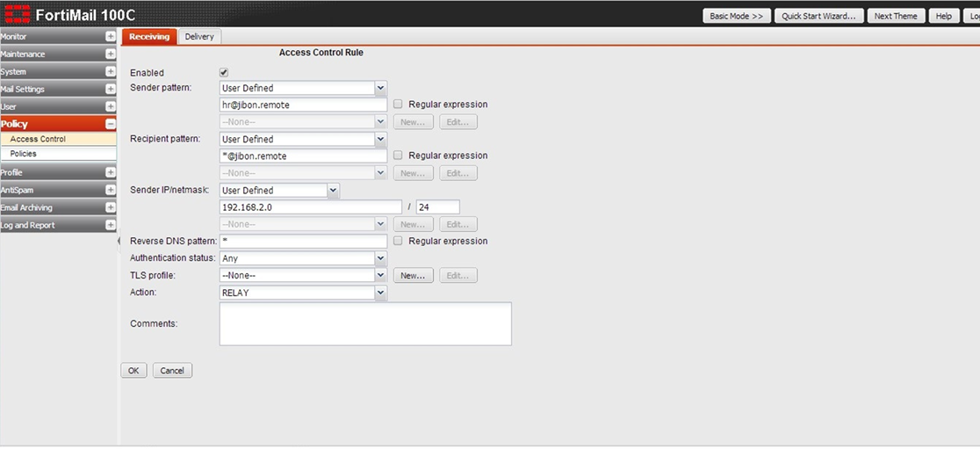Expand the Maintenance menu plus icon
The image size is (980, 449).
point(111,54)
